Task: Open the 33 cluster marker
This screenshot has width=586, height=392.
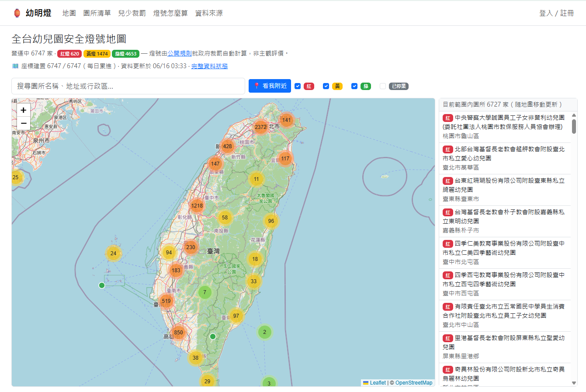Action: pos(254,281)
